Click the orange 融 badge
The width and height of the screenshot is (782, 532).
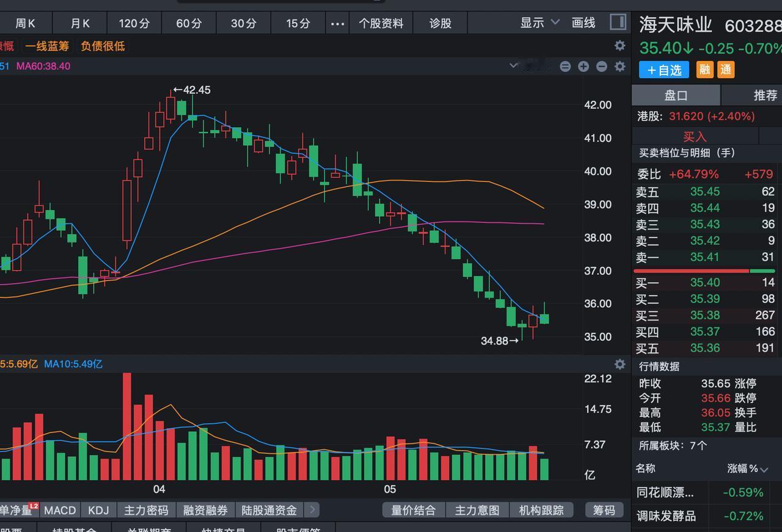click(705, 70)
